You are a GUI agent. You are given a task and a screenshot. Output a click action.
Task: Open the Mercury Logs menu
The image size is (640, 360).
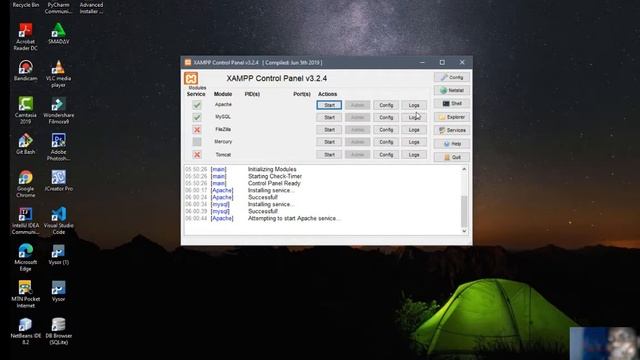414,142
